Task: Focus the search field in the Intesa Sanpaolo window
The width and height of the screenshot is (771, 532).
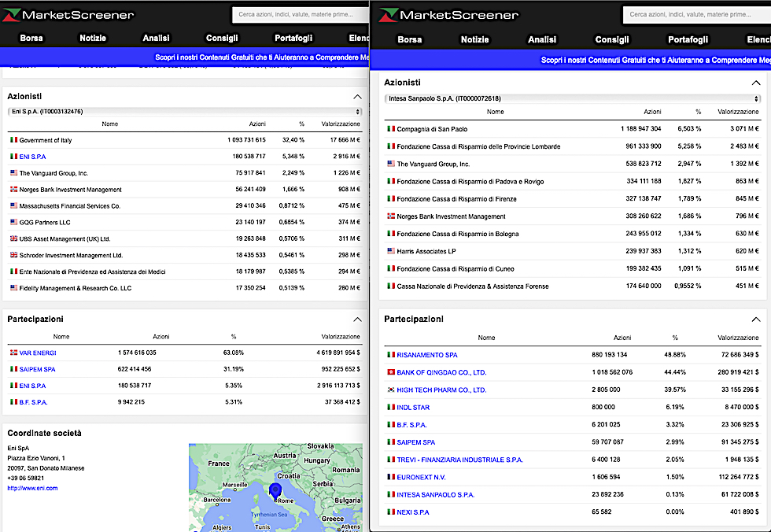Action: pos(697,15)
